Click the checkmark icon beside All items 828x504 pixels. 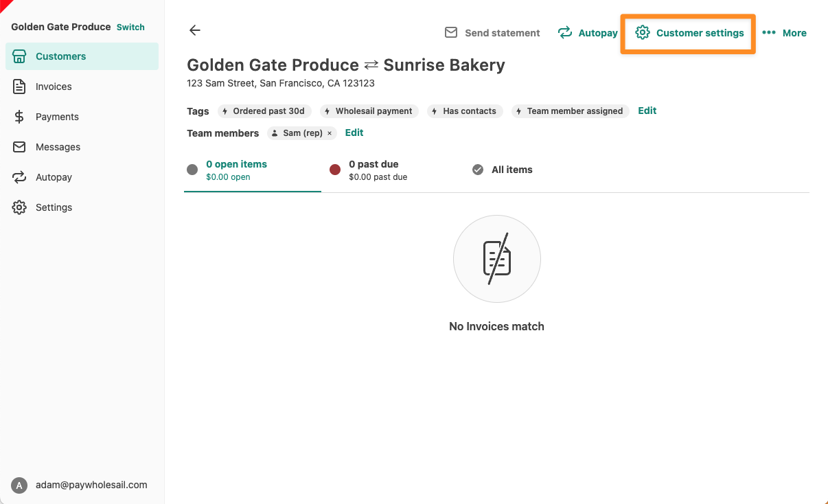click(478, 170)
